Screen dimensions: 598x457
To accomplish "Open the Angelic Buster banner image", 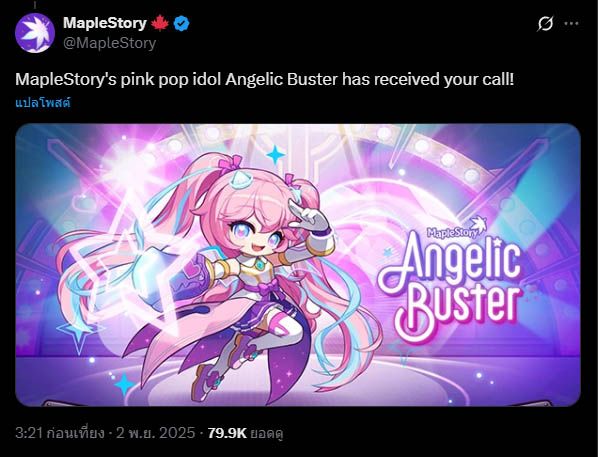I will click(298, 265).
